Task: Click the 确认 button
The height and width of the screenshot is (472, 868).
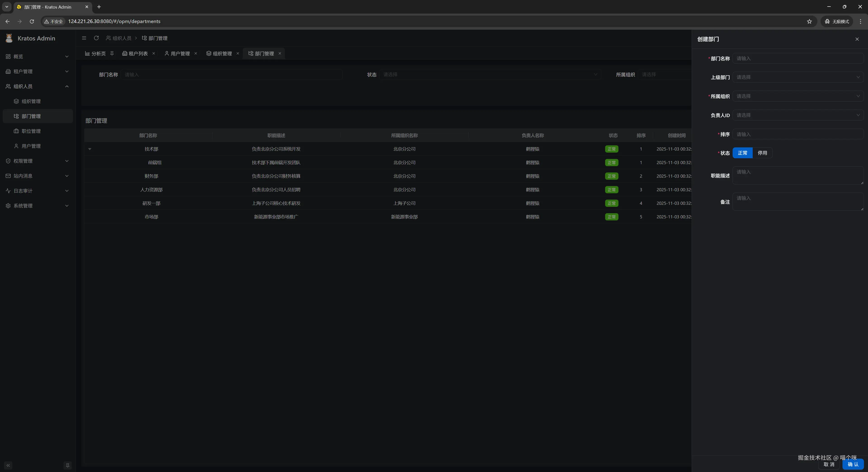Action: click(853, 464)
